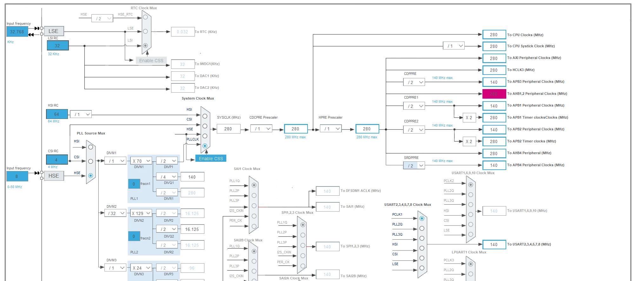Image resolution: width=644 pixels, height=281 pixels.
Task: Edit the LSE 32.768 input frequency field
Action: [17, 32]
